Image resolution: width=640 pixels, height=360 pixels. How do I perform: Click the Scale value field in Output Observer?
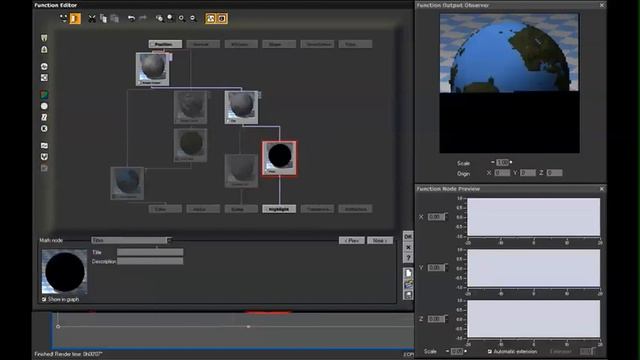coord(502,162)
